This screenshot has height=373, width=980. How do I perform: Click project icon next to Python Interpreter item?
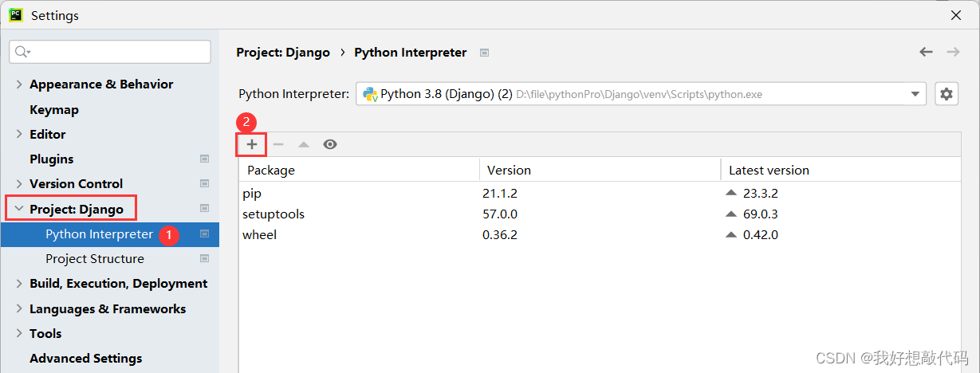click(204, 234)
